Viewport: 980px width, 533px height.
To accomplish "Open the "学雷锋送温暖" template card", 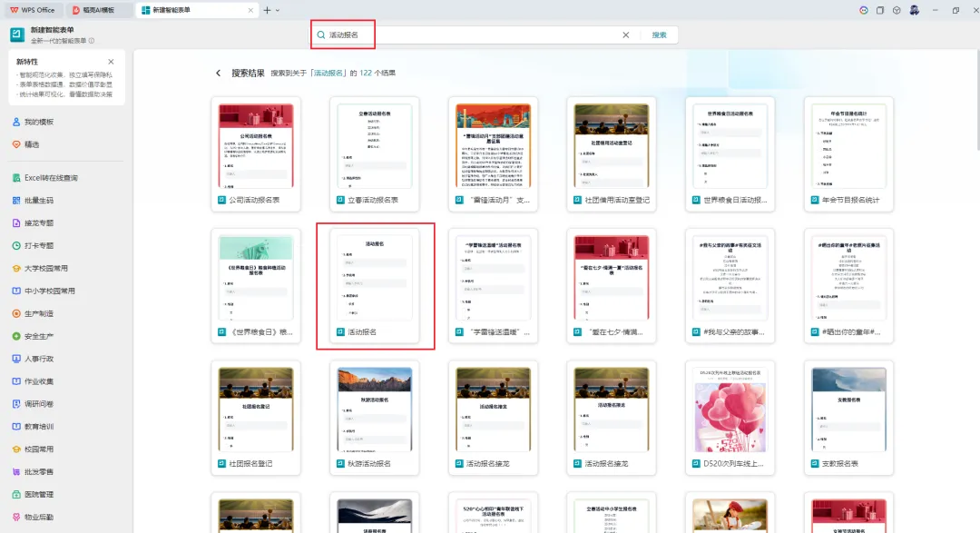I will pyautogui.click(x=493, y=286).
